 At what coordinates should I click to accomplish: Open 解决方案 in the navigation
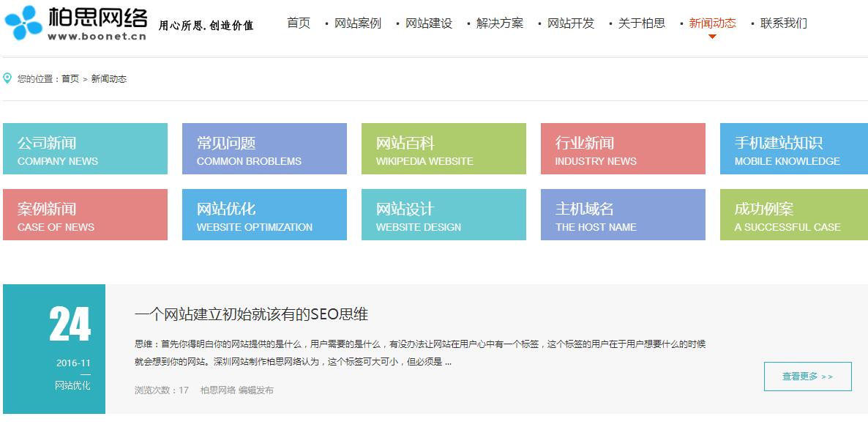tap(500, 23)
